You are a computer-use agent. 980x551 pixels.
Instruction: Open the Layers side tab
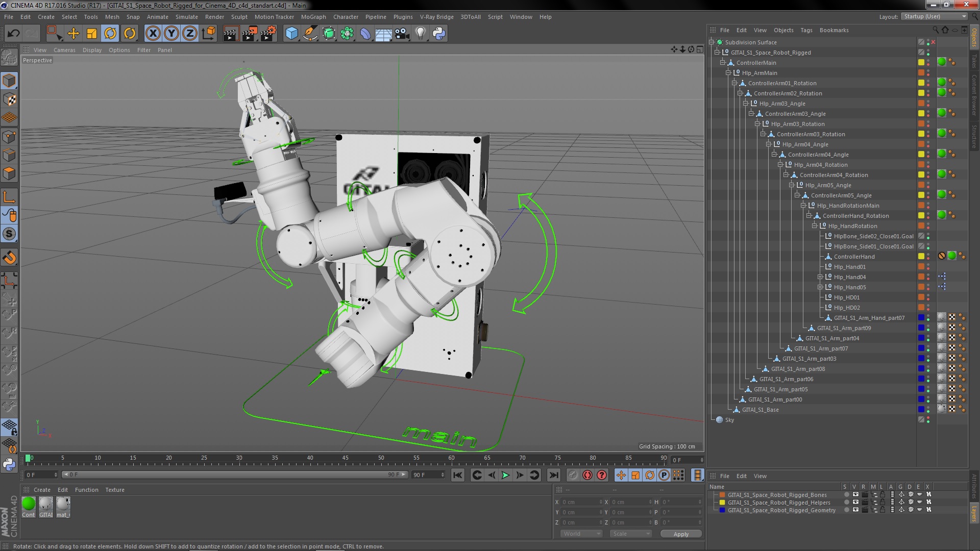974,512
